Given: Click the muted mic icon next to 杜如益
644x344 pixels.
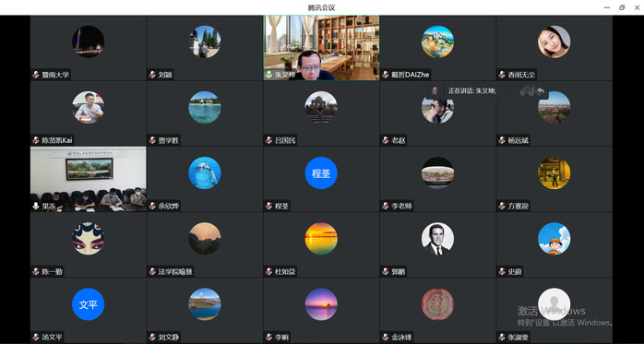Looking at the screenshot, I should (269, 272).
